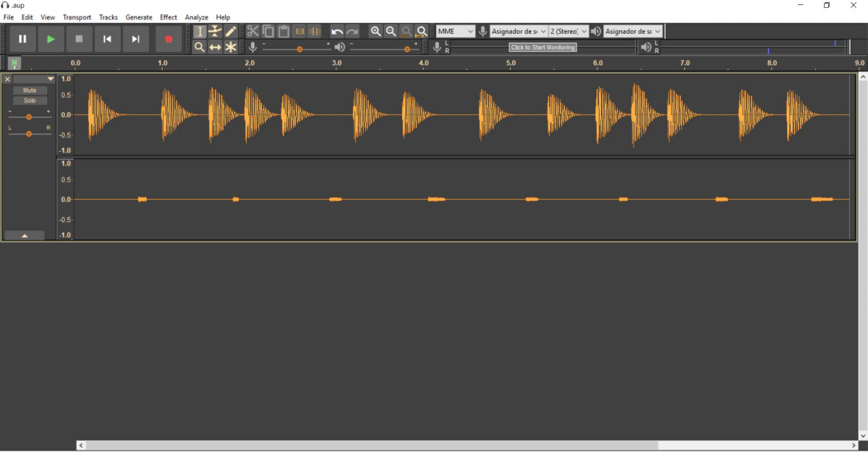Open the Effect menu
Screen dimensions: 868x452
coord(169,17)
